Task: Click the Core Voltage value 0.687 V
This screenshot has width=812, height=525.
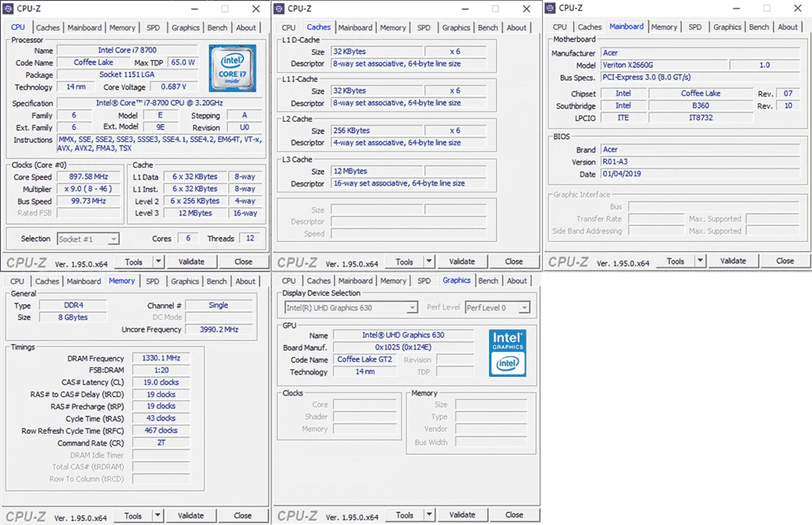Action: click(x=173, y=87)
